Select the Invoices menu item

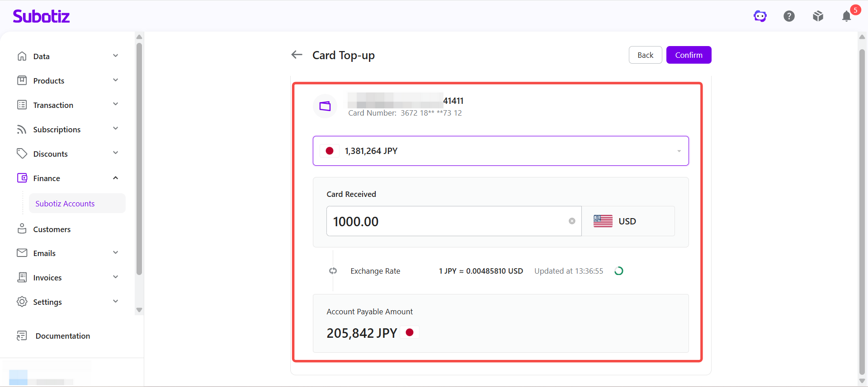[47, 278]
